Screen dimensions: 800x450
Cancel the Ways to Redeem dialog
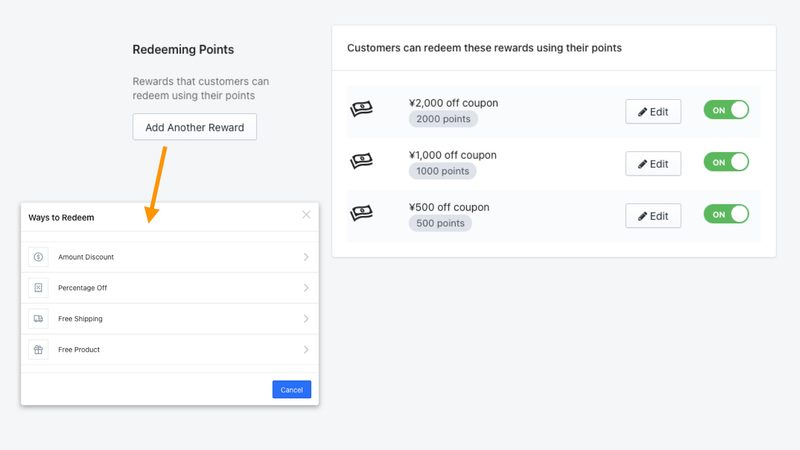292,389
